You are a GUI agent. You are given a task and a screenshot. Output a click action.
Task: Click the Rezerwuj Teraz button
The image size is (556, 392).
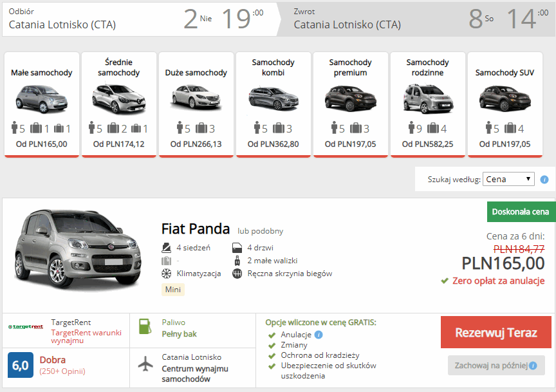[496, 332]
